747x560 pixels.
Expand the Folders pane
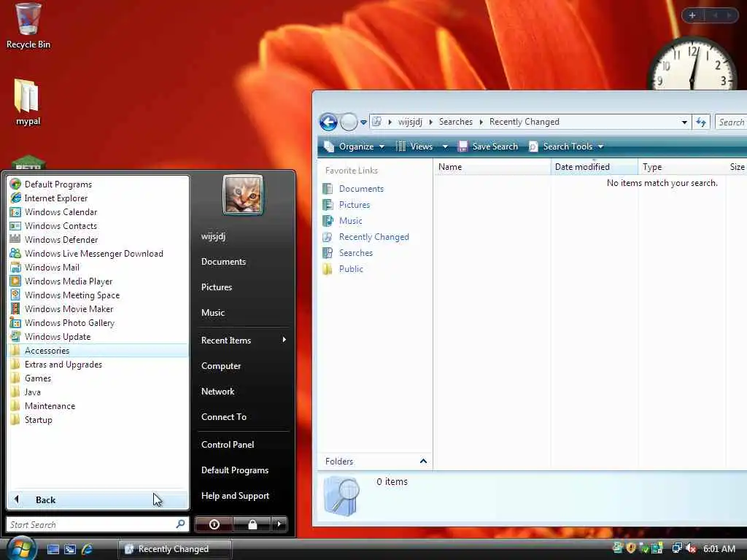423,461
